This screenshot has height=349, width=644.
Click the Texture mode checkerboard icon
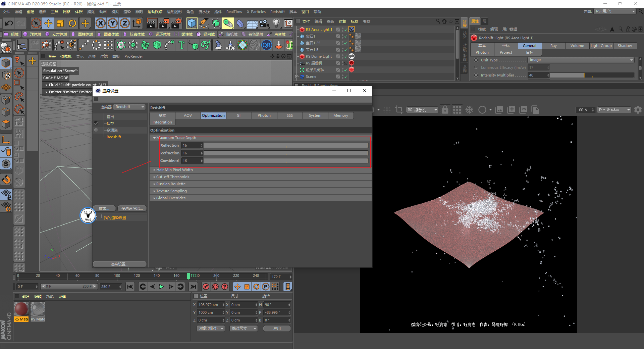[x=6, y=75]
